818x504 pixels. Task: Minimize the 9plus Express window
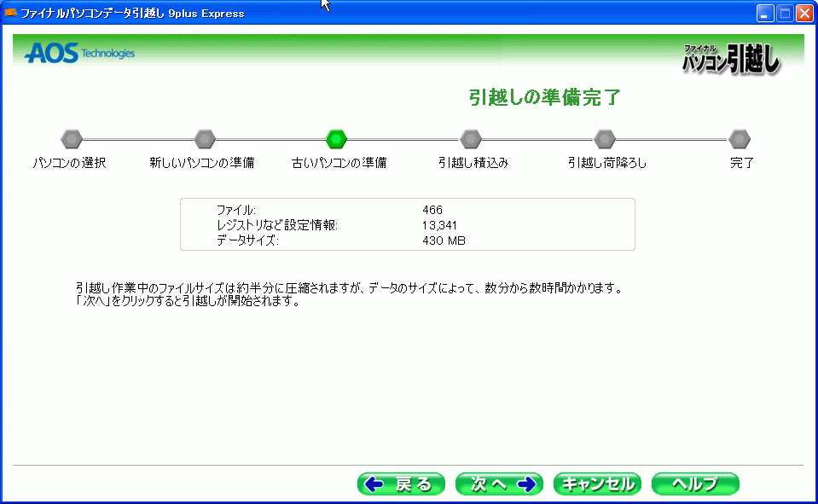[765, 13]
